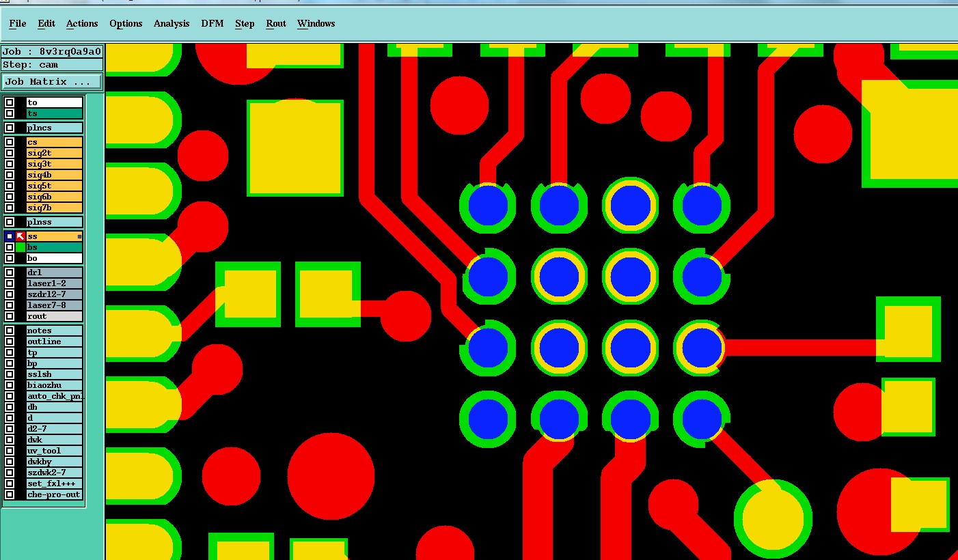Toggle the plnss layer checkbox

point(10,222)
